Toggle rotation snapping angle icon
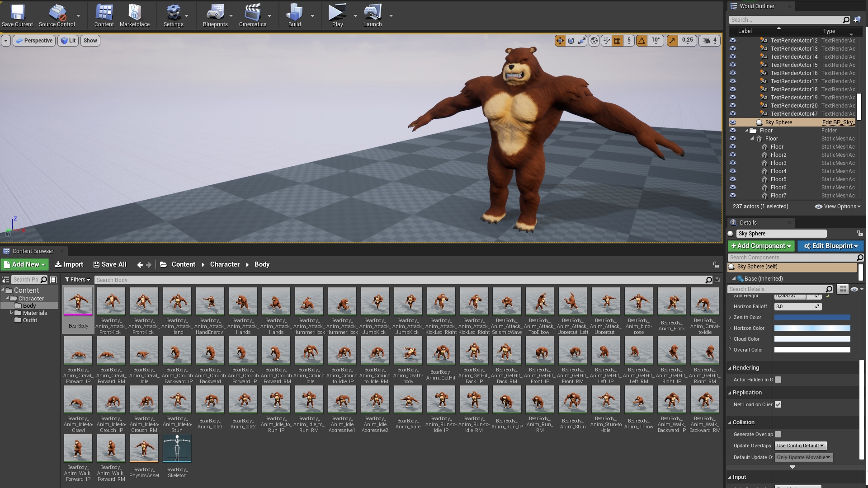 642,41
